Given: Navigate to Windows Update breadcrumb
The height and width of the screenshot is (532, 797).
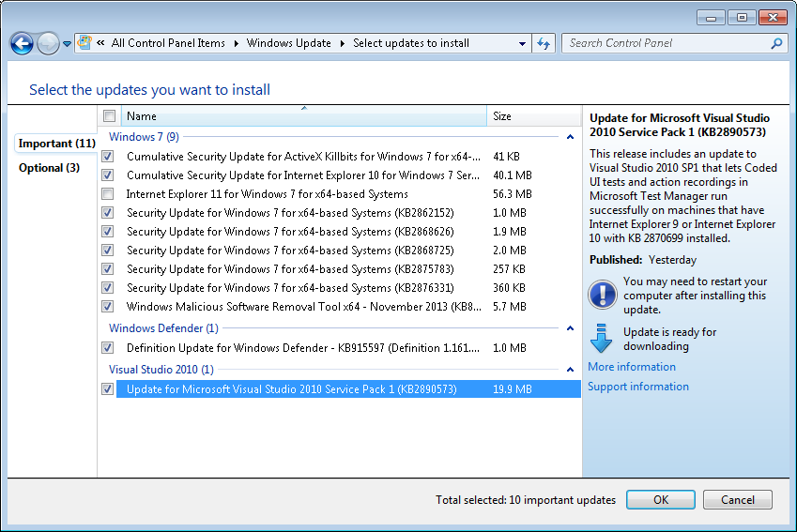Looking at the screenshot, I should click(289, 43).
